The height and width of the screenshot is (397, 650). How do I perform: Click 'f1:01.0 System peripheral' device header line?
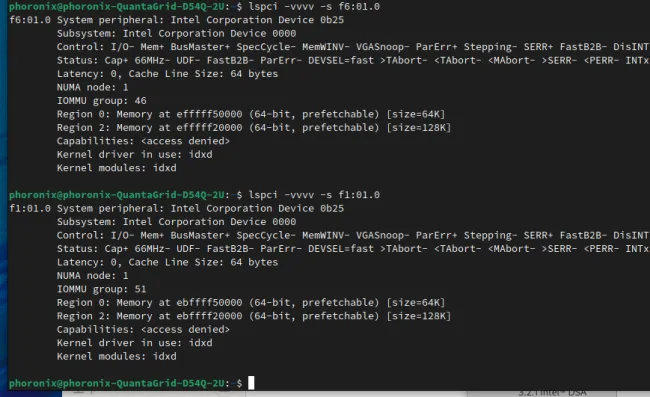[177, 208]
